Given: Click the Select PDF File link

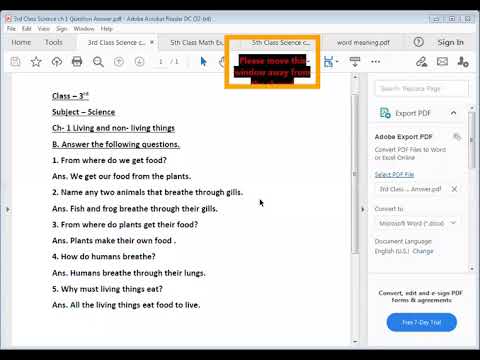Looking at the screenshot, I should 394,174.
